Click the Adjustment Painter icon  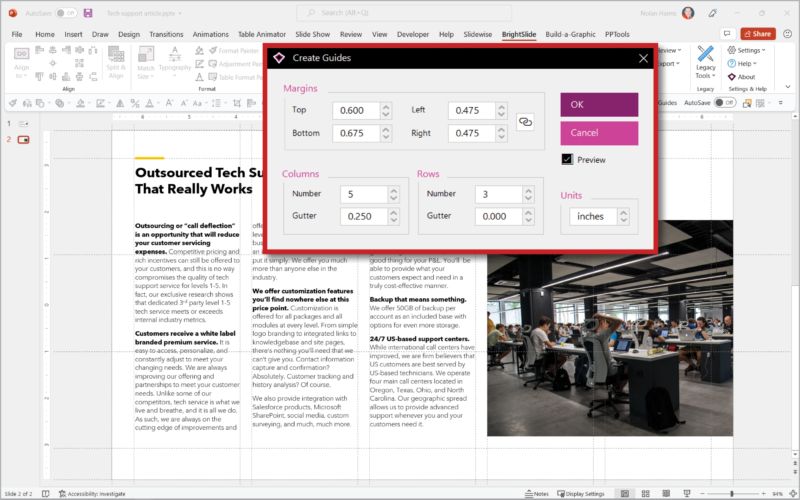(x=213, y=64)
